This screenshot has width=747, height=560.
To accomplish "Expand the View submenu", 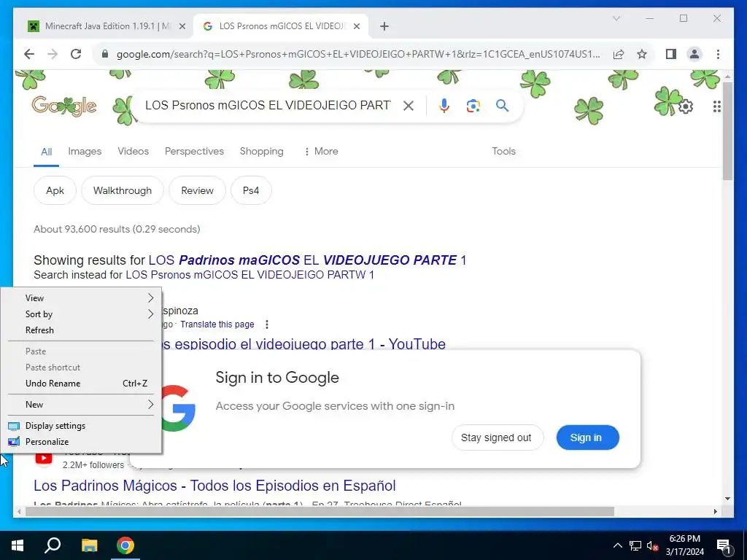I will 81,298.
